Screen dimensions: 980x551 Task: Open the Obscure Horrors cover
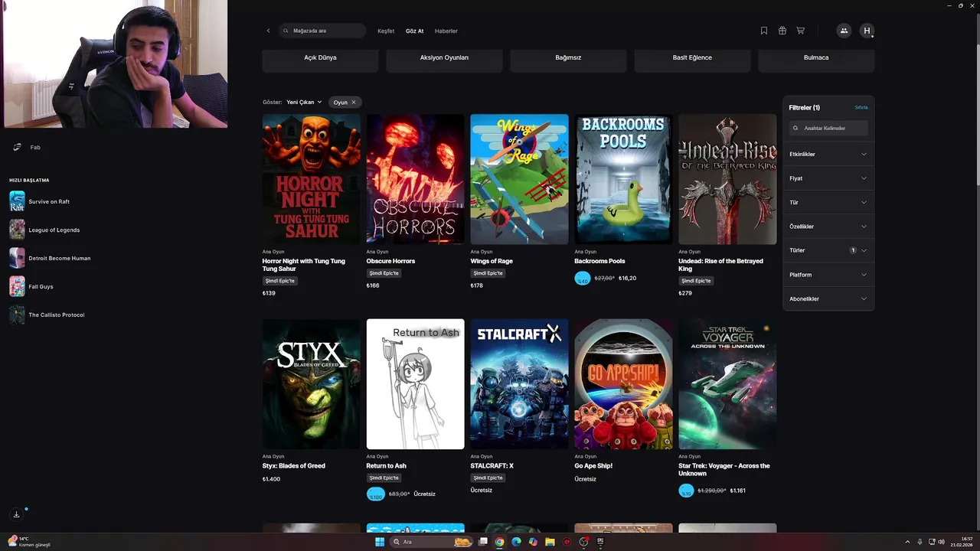pyautogui.click(x=415, y=179)
